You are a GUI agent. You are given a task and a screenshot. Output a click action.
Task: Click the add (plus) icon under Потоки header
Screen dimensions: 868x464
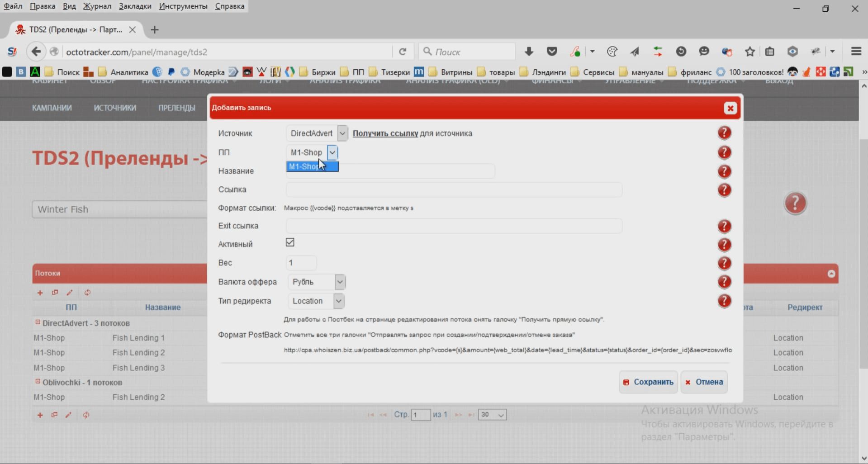(x=40, y=293)
